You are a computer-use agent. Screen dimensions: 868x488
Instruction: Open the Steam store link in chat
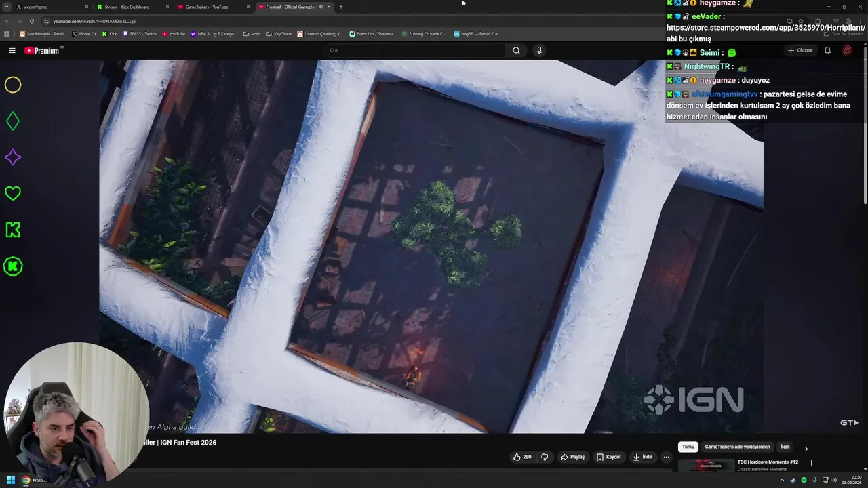pos(766,28)
